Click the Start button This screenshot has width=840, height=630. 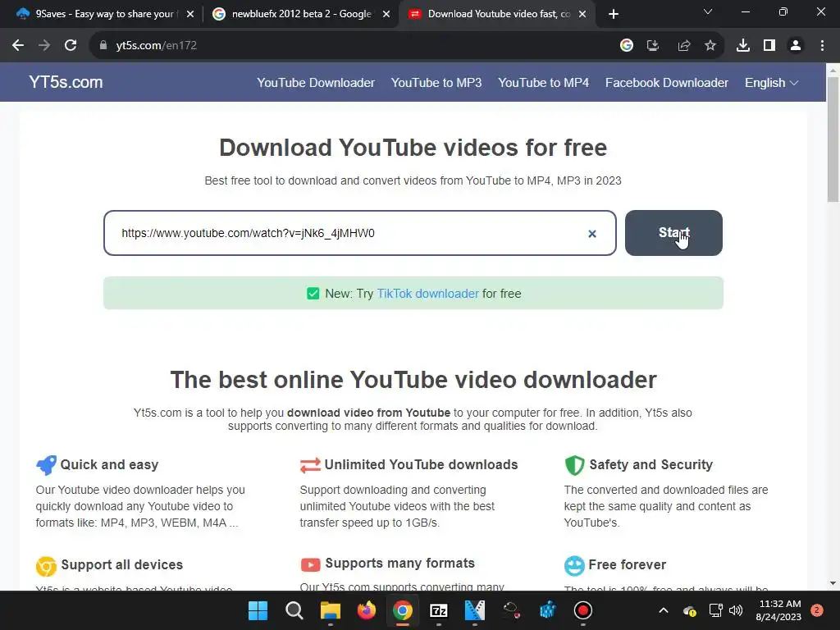(673, 233)
